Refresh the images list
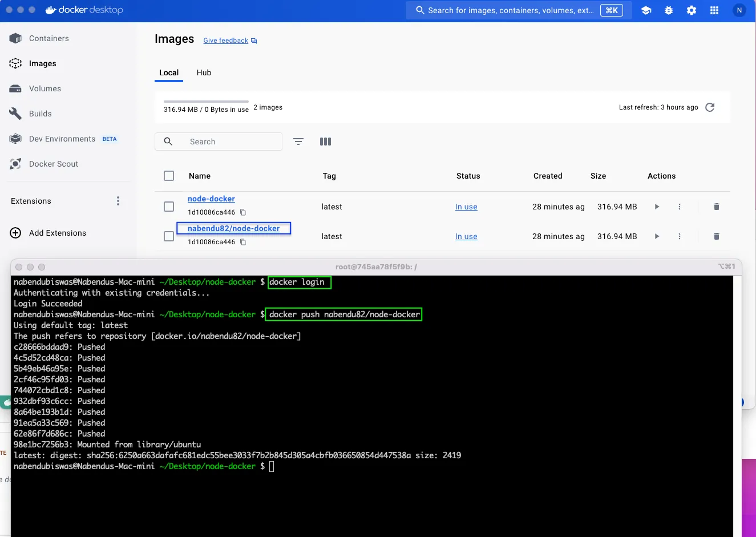Viewport: 756px width, 537px height. point(710,107)
